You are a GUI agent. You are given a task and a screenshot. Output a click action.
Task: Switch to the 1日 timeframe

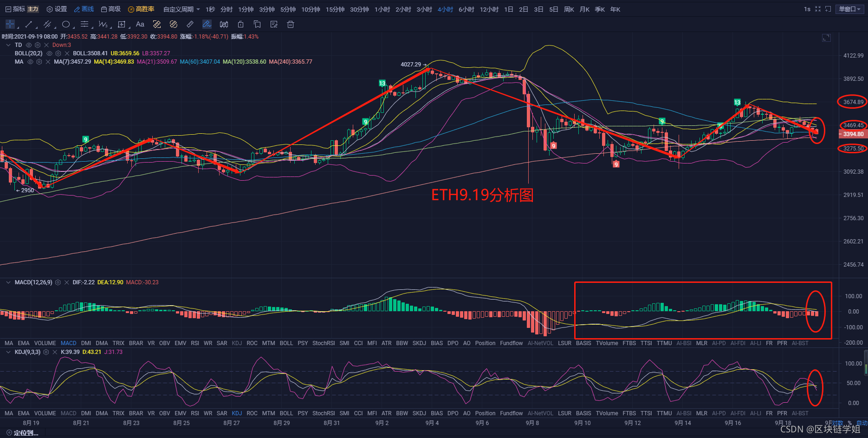tap(509, 9)
